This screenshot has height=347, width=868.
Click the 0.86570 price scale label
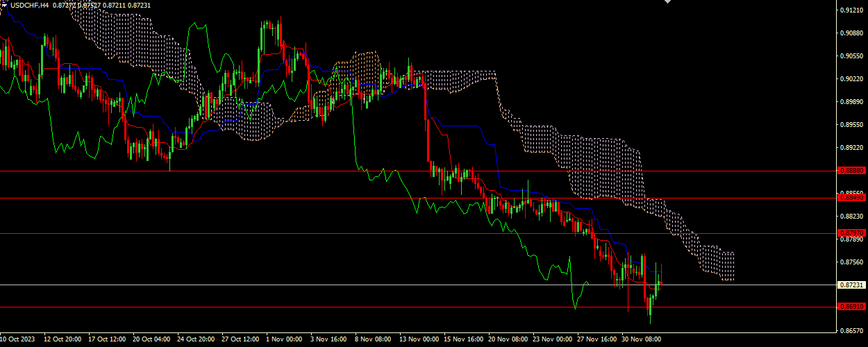pyautogui.click(x=851, y=331)
